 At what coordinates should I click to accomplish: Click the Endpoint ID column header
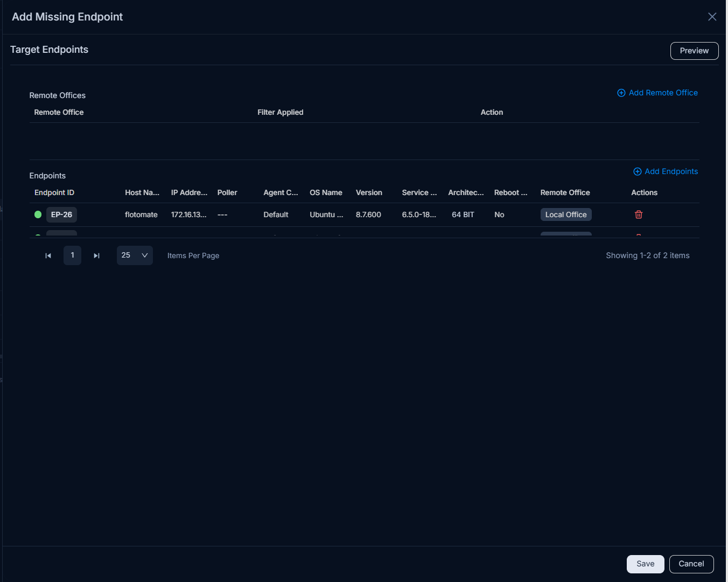coord(54,192)
